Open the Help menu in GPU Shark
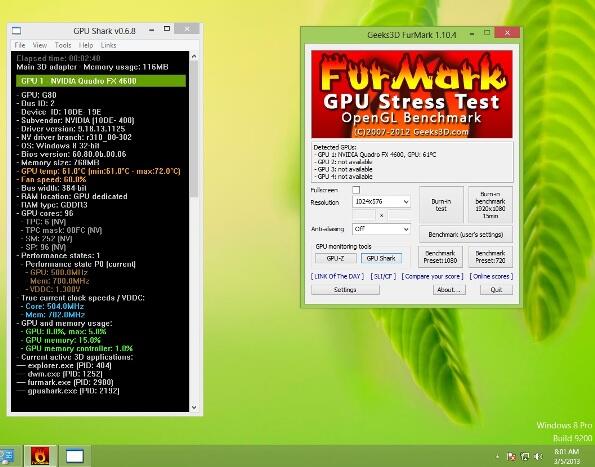595x467 pixels. coord(86,45)
